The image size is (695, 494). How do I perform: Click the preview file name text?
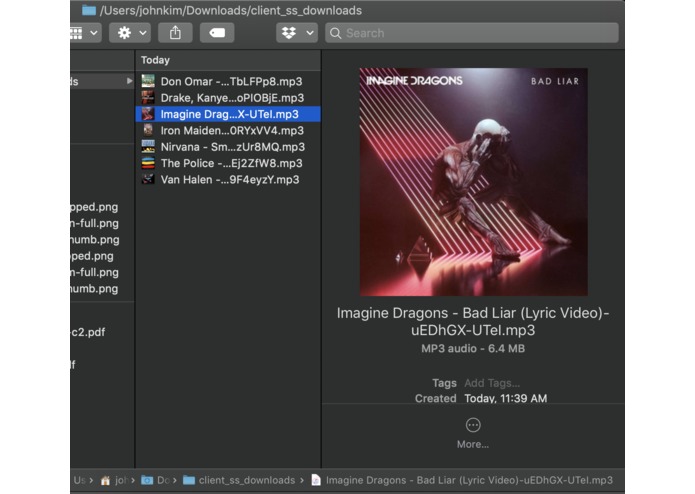click(473, 322)
